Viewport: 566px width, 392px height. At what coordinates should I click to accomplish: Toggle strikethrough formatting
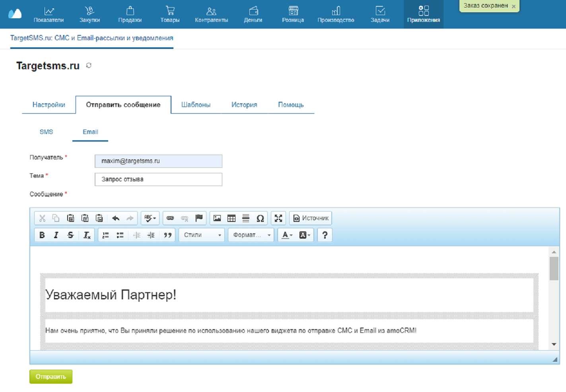coord(70,235)
